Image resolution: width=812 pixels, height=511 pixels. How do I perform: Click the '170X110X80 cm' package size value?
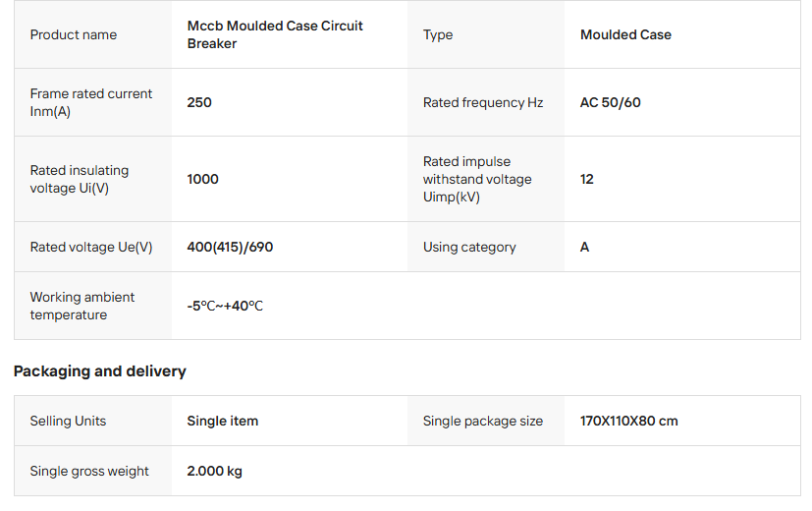628,421
